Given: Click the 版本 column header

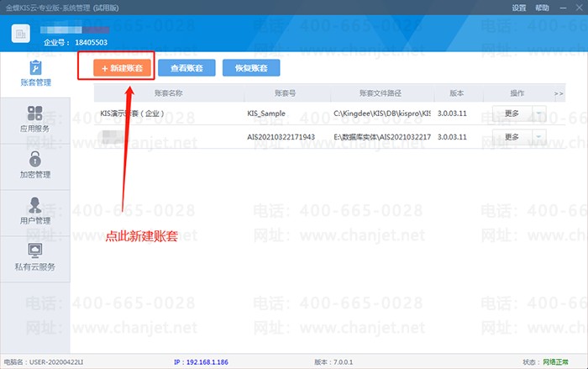Looking at the screenshot, I should pos(457,93).
